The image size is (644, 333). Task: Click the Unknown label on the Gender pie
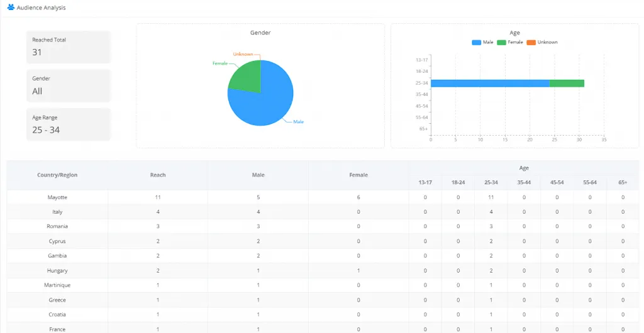tap(243, 54)
